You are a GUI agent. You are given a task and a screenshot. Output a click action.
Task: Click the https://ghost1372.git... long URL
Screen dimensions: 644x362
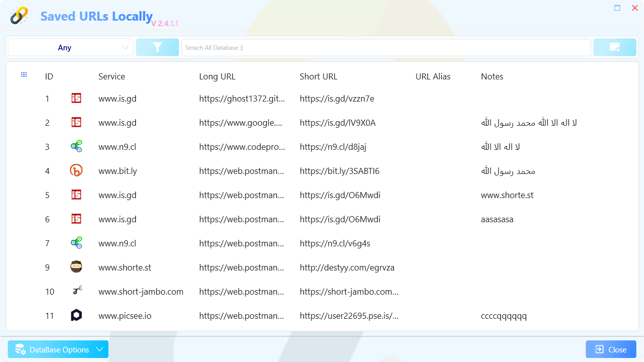click(x=242, y=99)
